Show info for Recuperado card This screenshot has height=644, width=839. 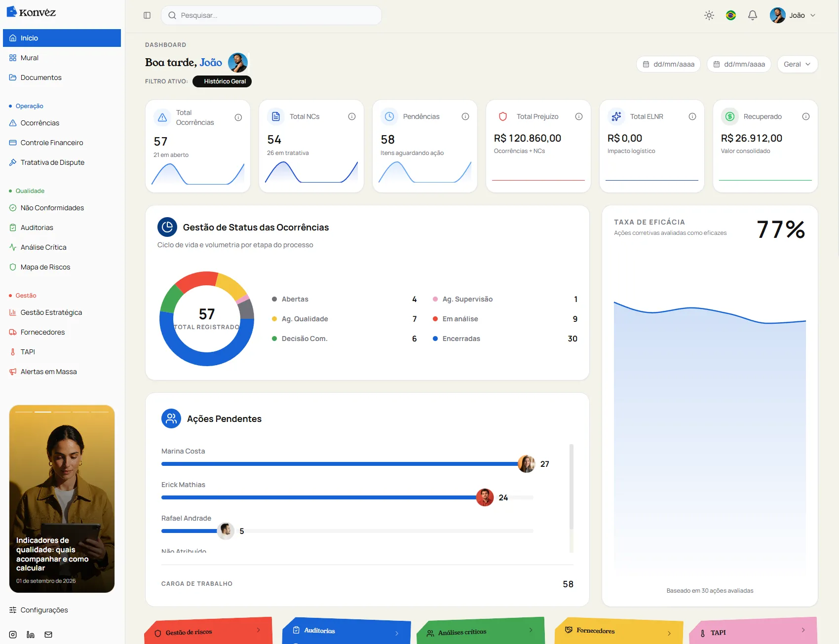pyautogui.click(x=806, y=116)
